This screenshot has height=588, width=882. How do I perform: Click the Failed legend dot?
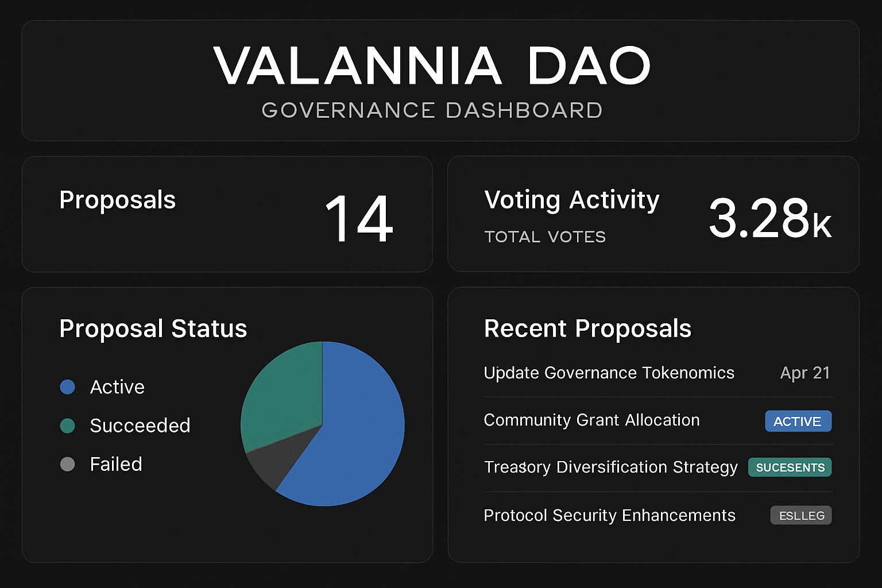(67, 464)
